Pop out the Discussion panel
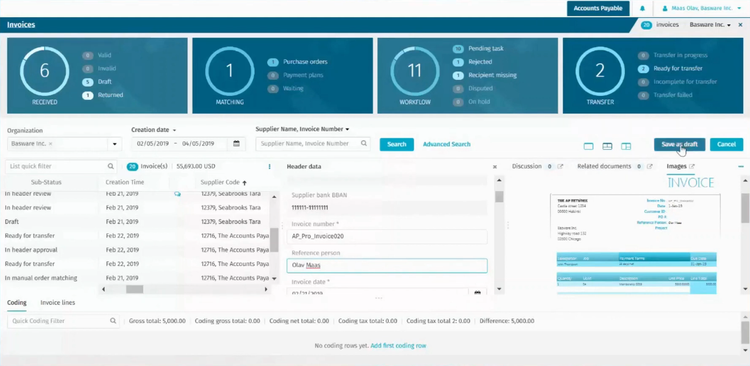750x366 pixels. [x=561, y=166]
